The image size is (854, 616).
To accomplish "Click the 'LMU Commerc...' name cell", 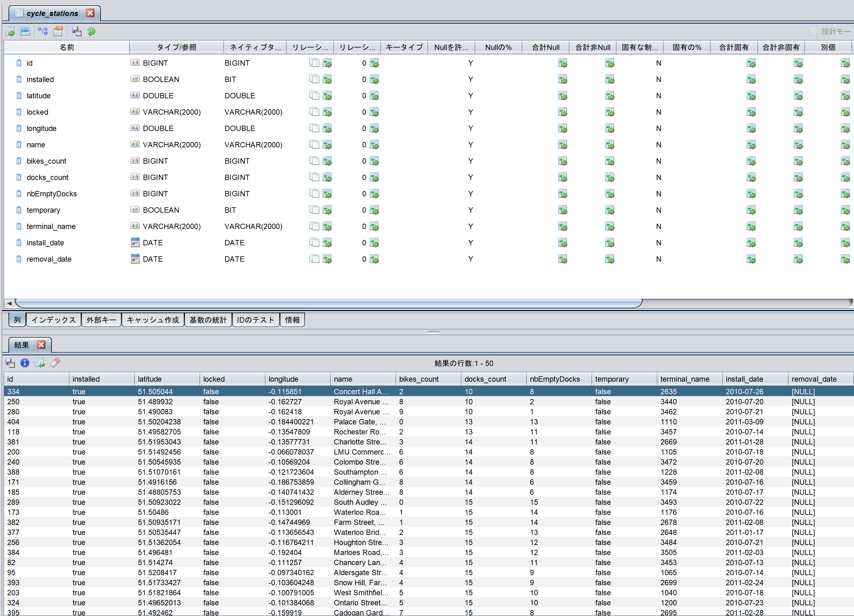I will (x=363, y=452).
